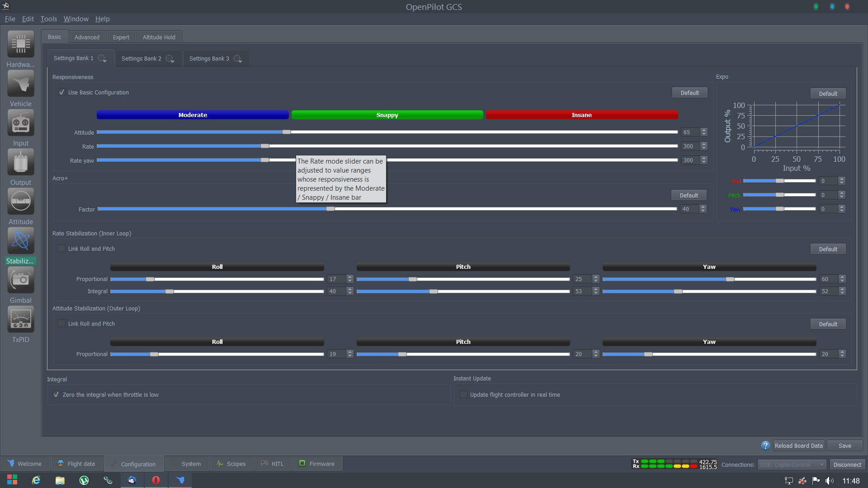Click the Acro+ Factor slider handle

tap(330, 209)
